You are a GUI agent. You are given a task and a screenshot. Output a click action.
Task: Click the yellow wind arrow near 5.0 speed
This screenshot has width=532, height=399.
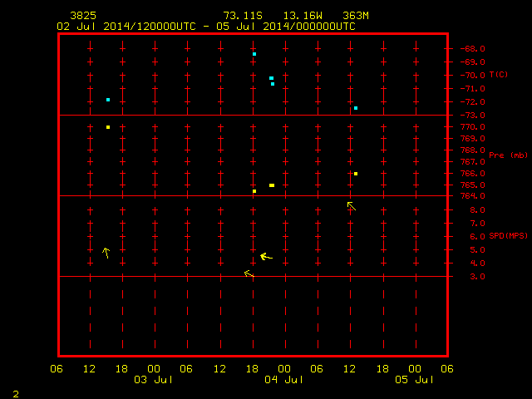click(106, 253)
